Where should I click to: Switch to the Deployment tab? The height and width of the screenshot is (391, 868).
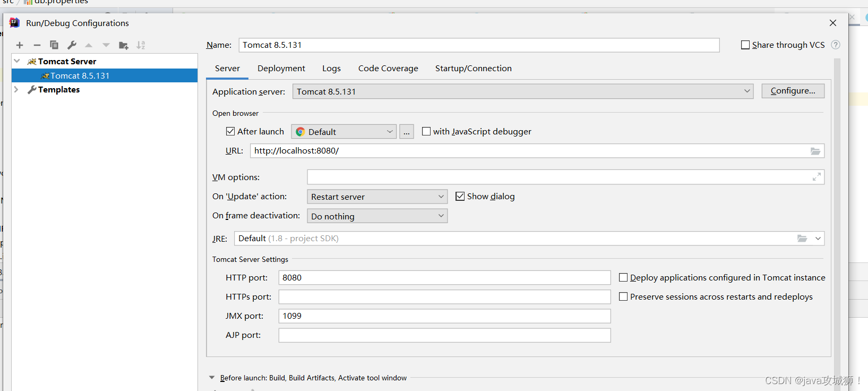click(x=281, y=69)
